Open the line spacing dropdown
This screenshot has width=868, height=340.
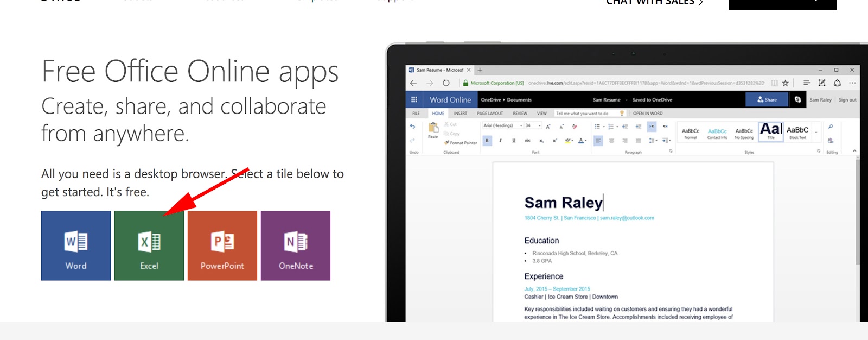653,141
